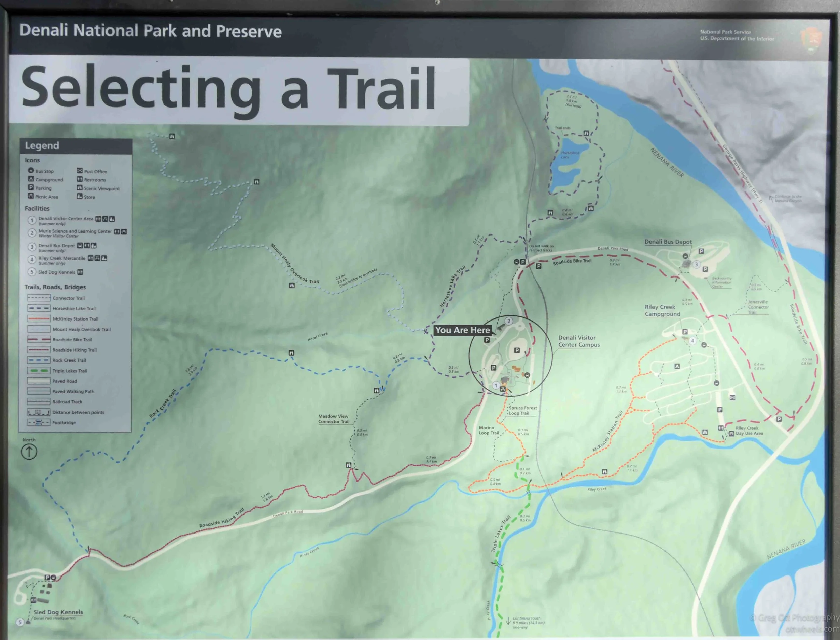This screenshot has height=640, width=840.
Task: Click the "Spruce Forest Loop Trail" label
Action: click(x=523, y=410)
